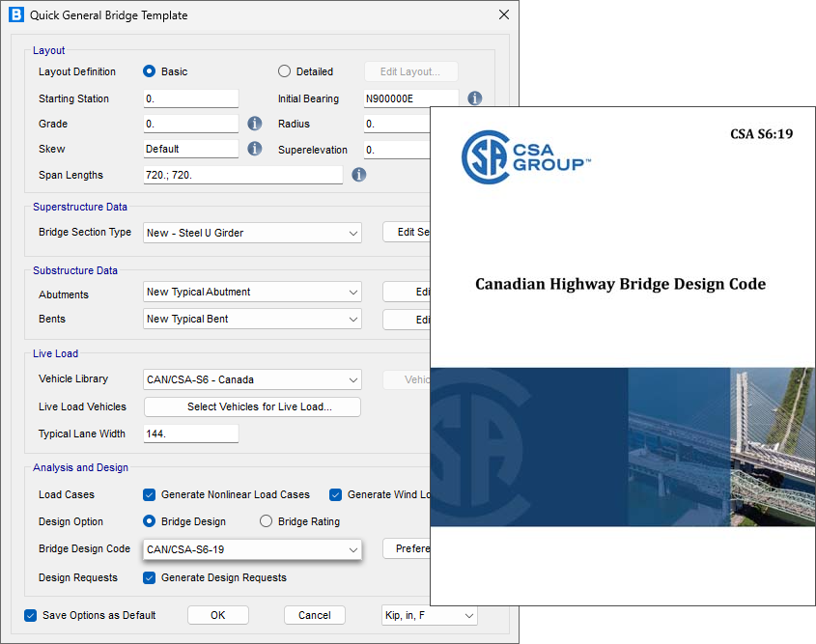Expand the Vehicle Library dropdown

[252, 379]
